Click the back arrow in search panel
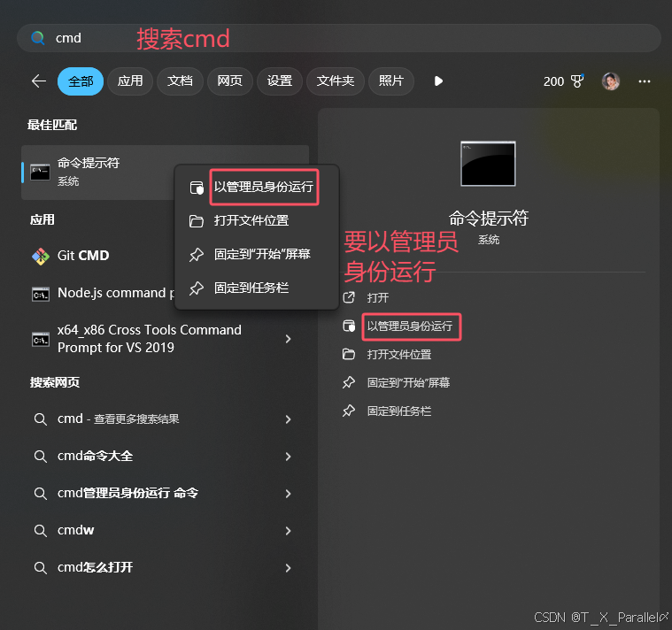The image size is (672, 630). coord(39,81)
